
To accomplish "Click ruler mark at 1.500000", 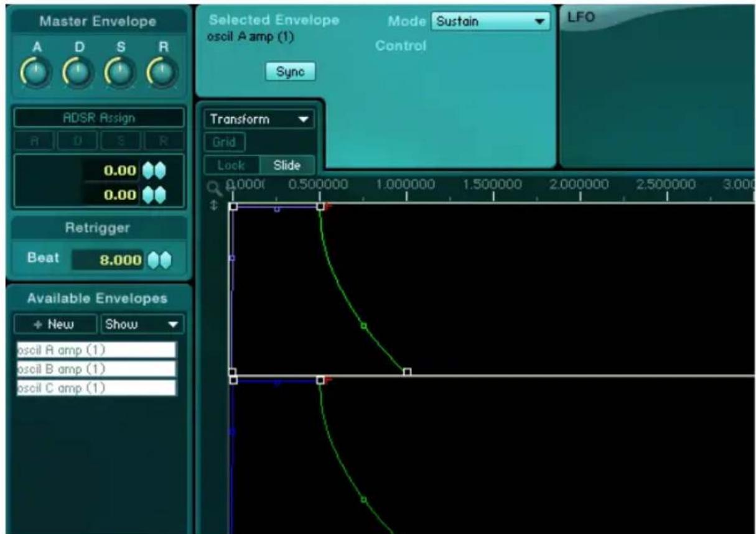I will [493, 185].
